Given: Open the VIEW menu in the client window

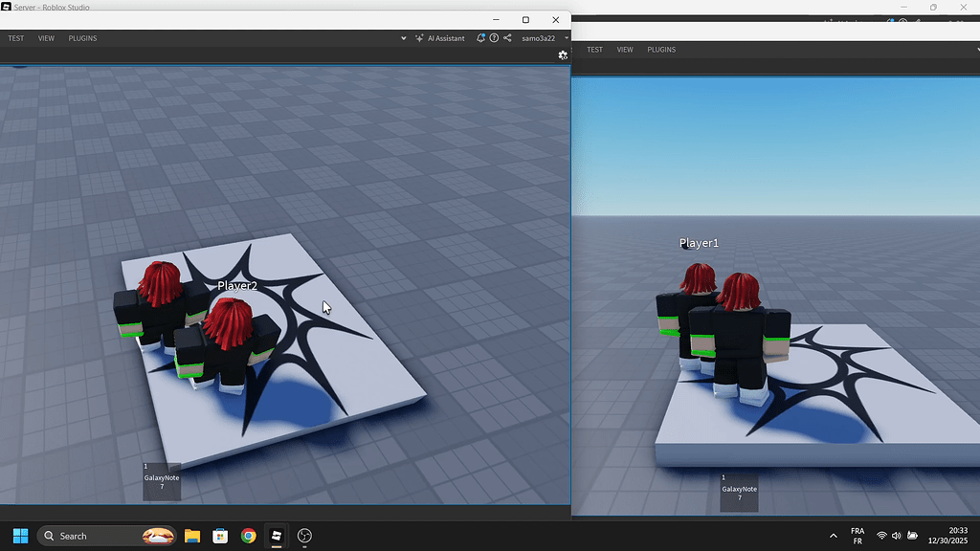Looking at the screenshot, I should point(625,49).
